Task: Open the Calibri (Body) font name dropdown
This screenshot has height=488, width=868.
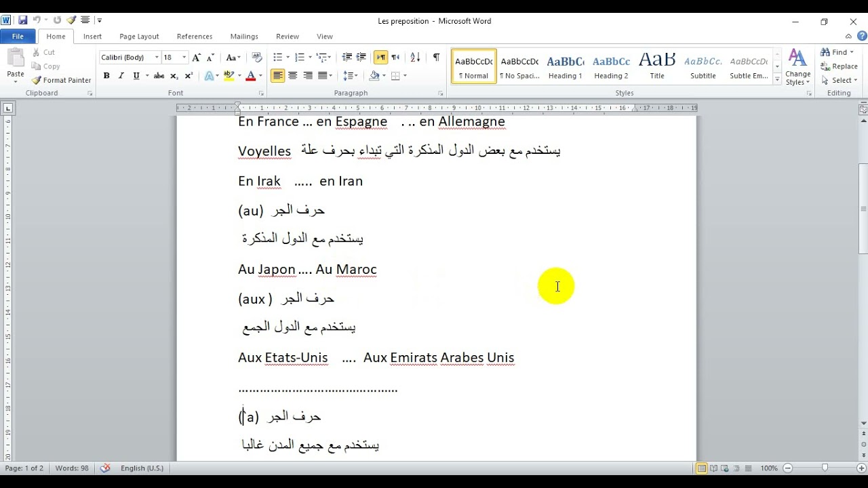Action: [x=157, y=58]
